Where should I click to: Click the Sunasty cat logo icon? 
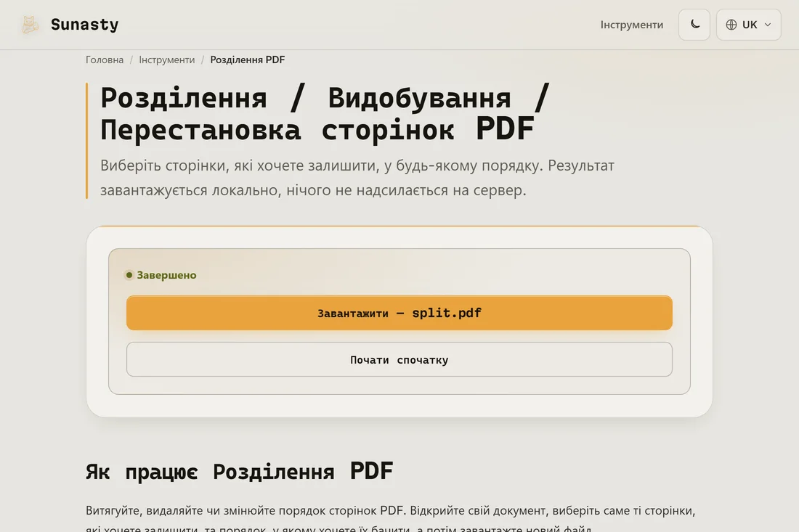(30, 25)
